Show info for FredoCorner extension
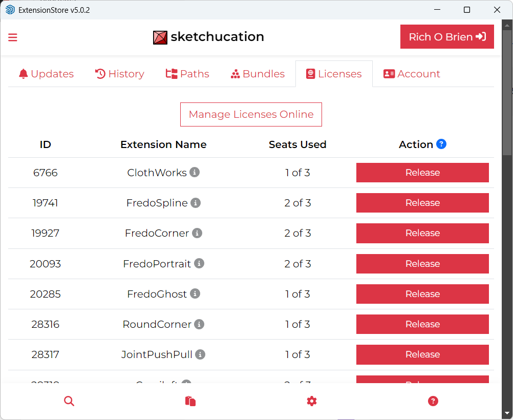 point(197,233)
